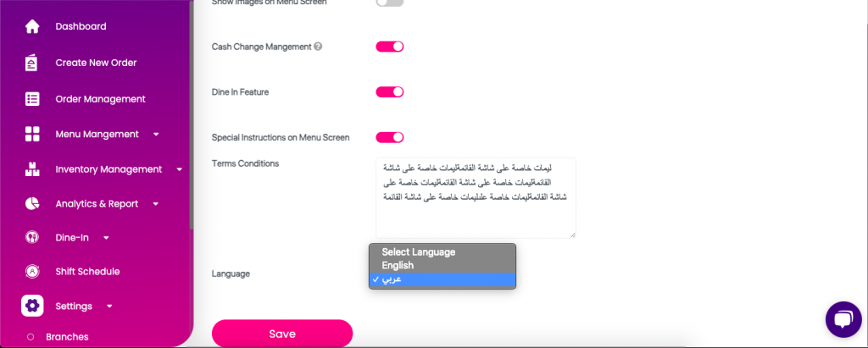The width and height of the screenshot is (868, 348).
Task: Click the Analytics & Report pie chart icon
Action: [32, 204]
